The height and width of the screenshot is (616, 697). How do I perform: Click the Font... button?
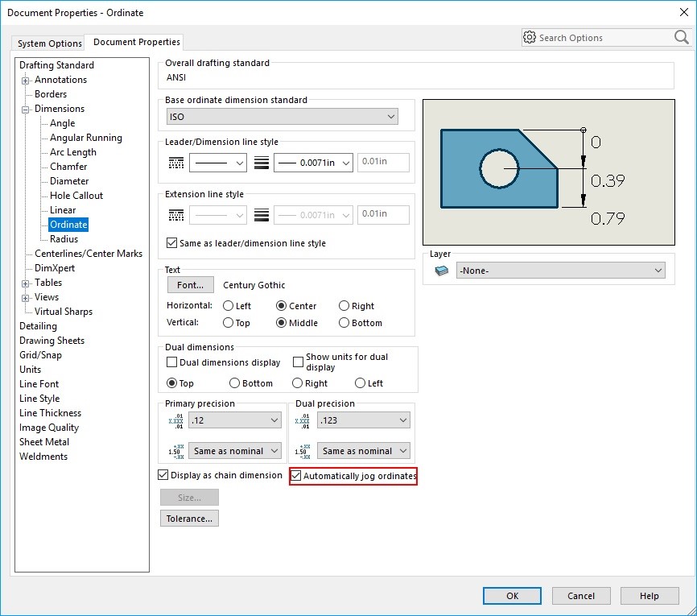pos(190,285)
